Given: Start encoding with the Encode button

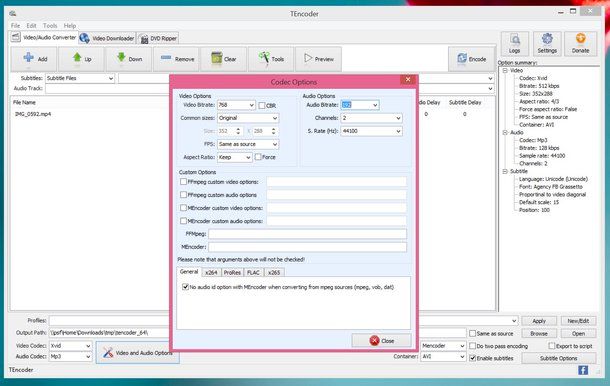Looking at the screenshot, I should [x=472, y=59].
